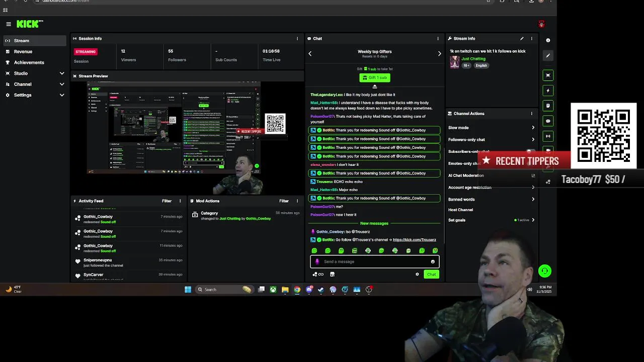The image size is (644, 362).
Task: Open Banned words settings
Action: pos(492,199)
